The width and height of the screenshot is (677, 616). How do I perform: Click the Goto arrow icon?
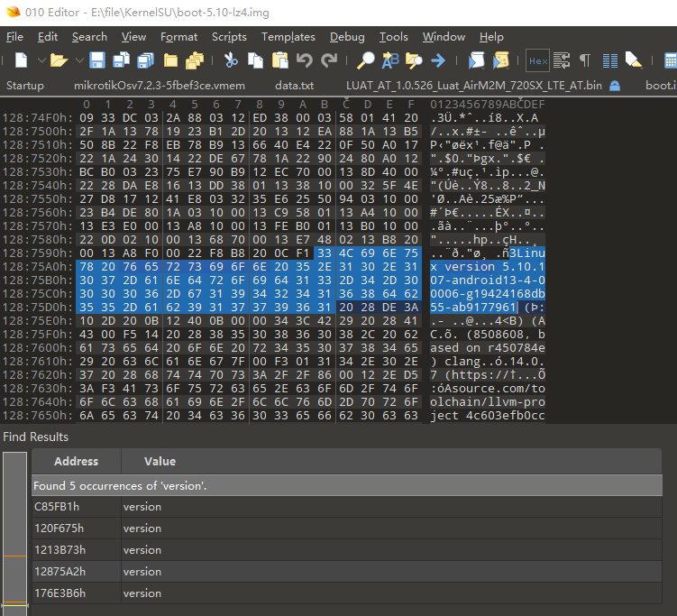pos(438,60)
